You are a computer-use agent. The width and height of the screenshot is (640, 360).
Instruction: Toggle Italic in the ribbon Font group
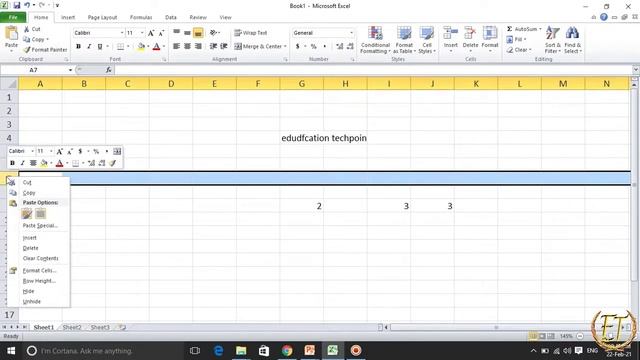(x=89, y=47)
